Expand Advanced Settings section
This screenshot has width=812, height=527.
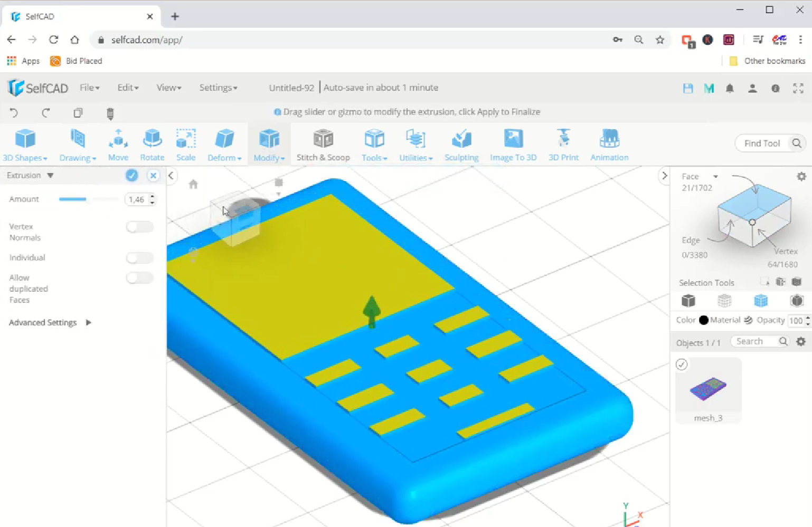(50, 322)
